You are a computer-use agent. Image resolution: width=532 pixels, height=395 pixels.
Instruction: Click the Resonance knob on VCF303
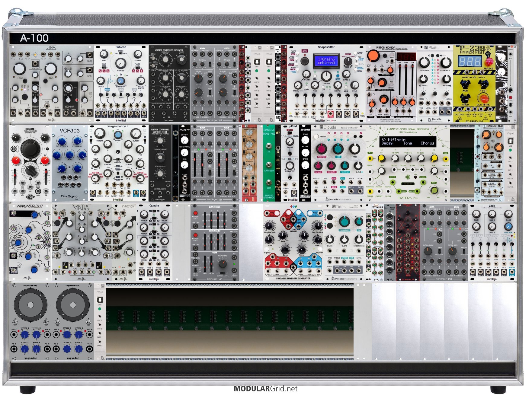click(77, 140)
